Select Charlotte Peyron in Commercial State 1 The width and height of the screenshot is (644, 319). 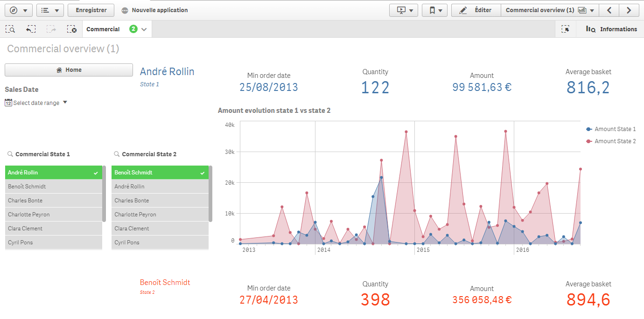(x=54, y=215)
